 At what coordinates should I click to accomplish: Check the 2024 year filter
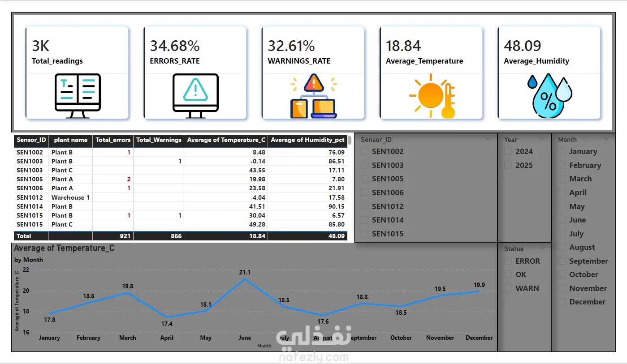pos(508,151)
